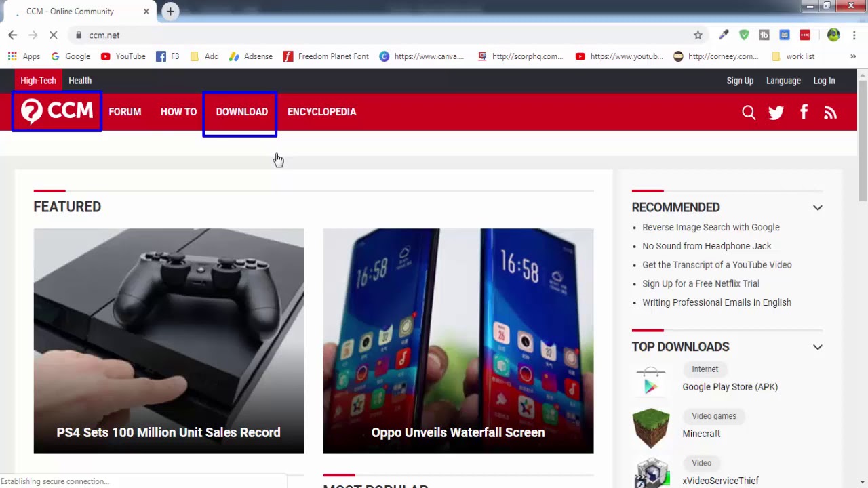
Task: Open the Encyclopedia menu
Action: point(321,112)
